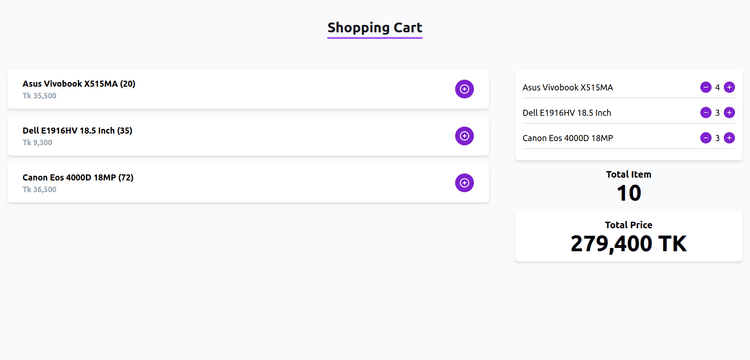Viewport: 750px width, 360px height.
Task: Add Canon Eos 4000D 18MP to cart
Action: 464,183
